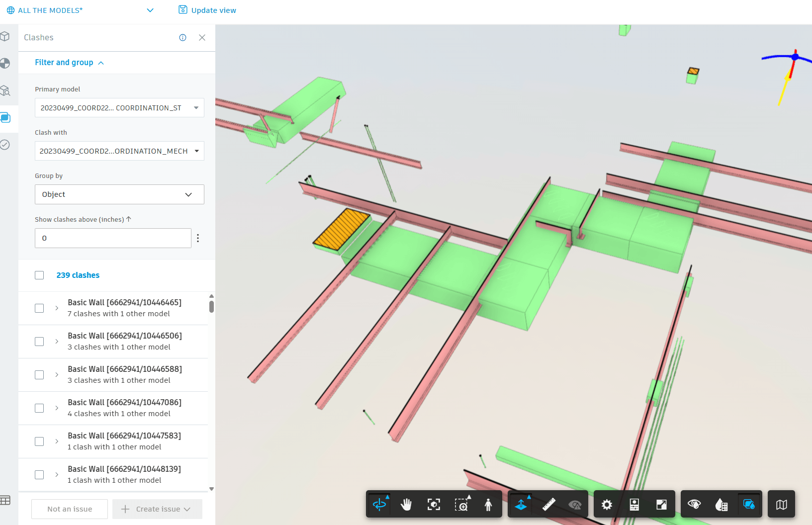The width and height of the screenshot is (812, 525).
Task: Click the Update view button
Action: [x=207, y=10]
